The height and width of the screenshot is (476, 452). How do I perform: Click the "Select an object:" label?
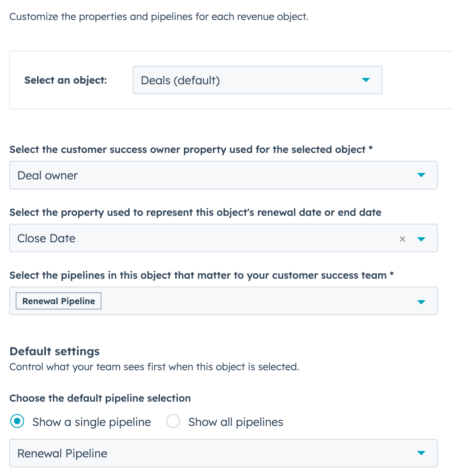coord(66,80)
